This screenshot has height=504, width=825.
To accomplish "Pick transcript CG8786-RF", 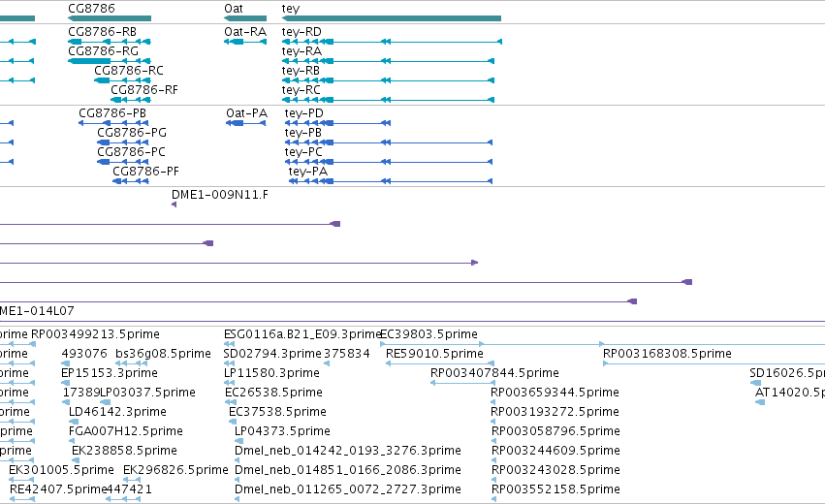I will (144, 90).
